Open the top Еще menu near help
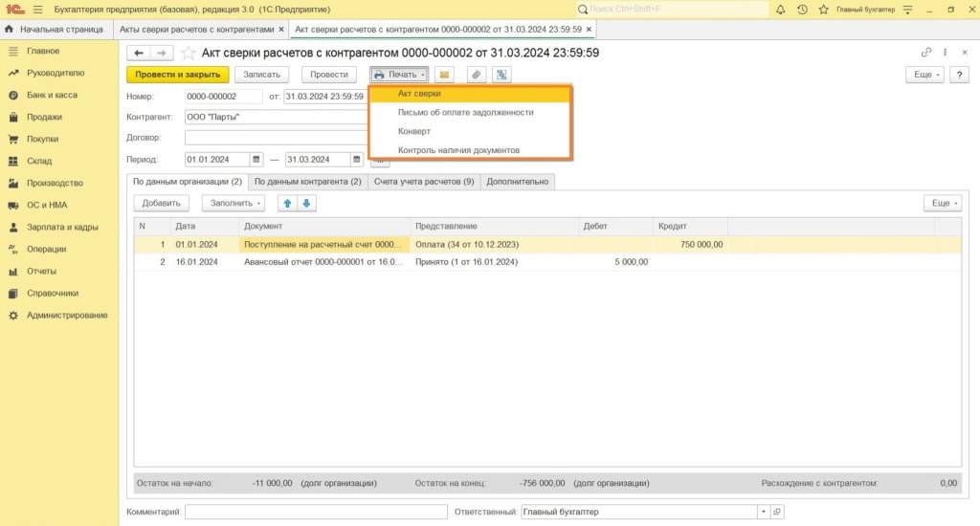The image size is (980, 526). tap(925, 75)
